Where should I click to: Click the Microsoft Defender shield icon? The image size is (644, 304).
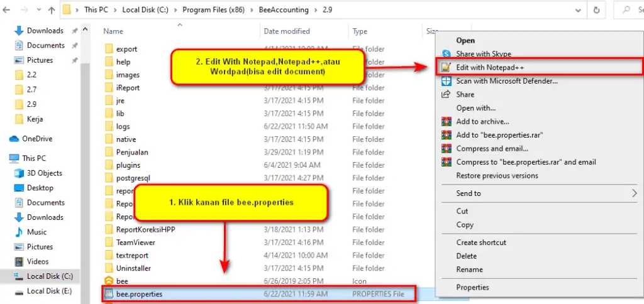pos(447,81)
